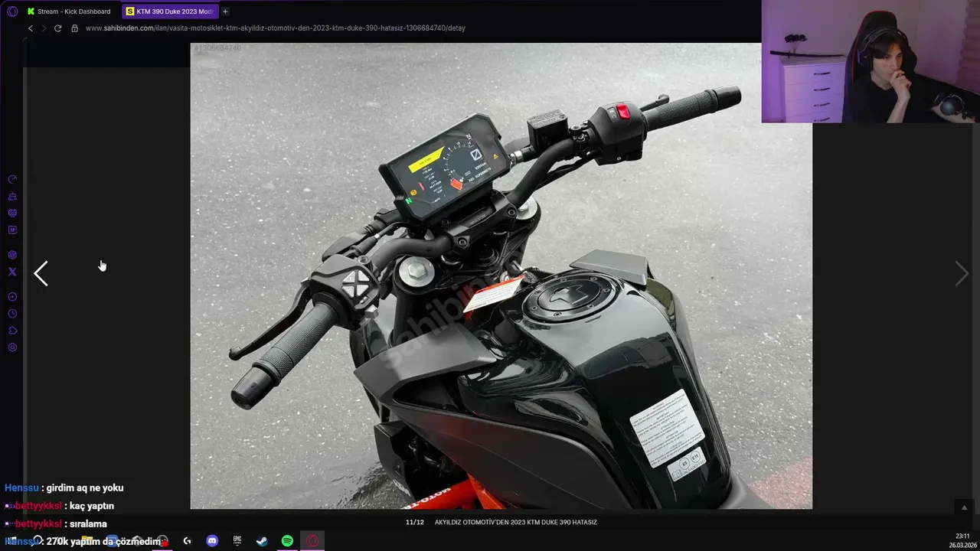Open browser Settings gear in sidebar
Viewport: 980px width, 551px height.
(12, 347)
